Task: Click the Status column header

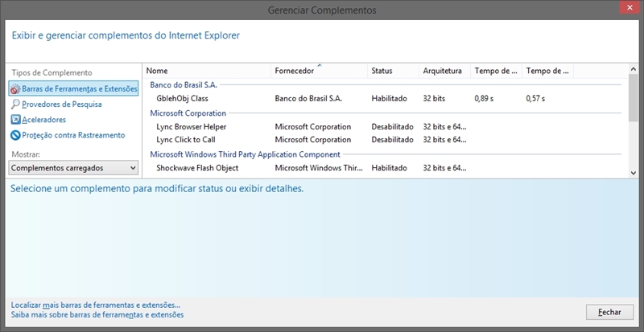Action: [390, 71]
